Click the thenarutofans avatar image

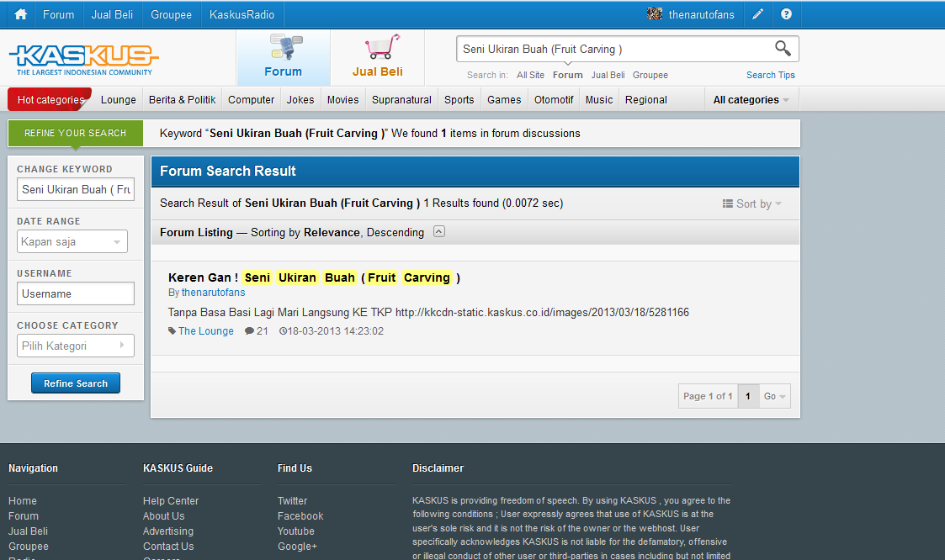[x=655, y=13]
